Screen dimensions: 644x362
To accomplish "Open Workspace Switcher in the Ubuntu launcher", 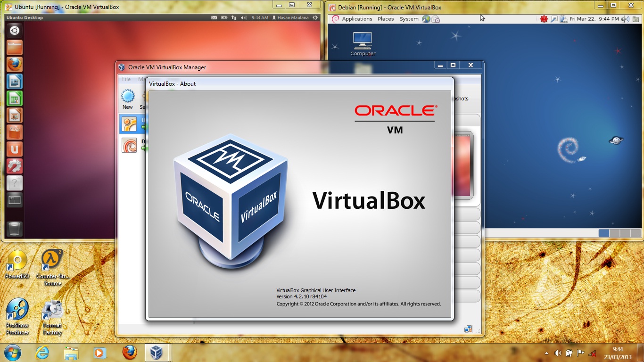I will (15, 200).
